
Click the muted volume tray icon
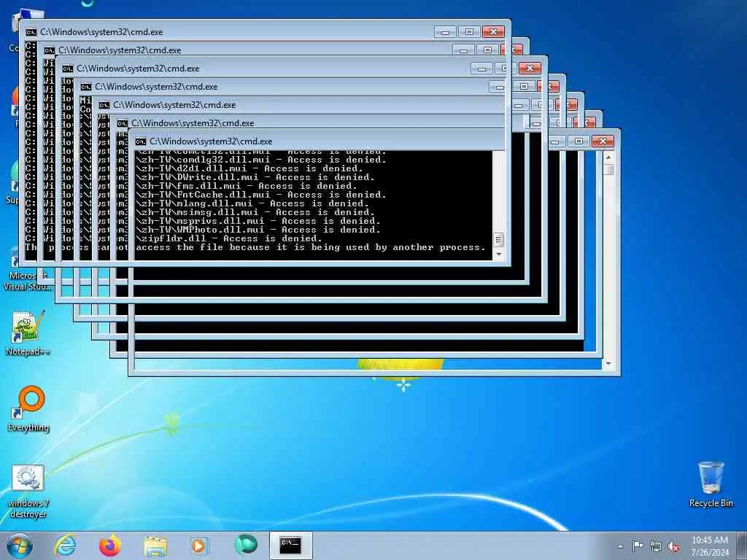pos(673,546)
